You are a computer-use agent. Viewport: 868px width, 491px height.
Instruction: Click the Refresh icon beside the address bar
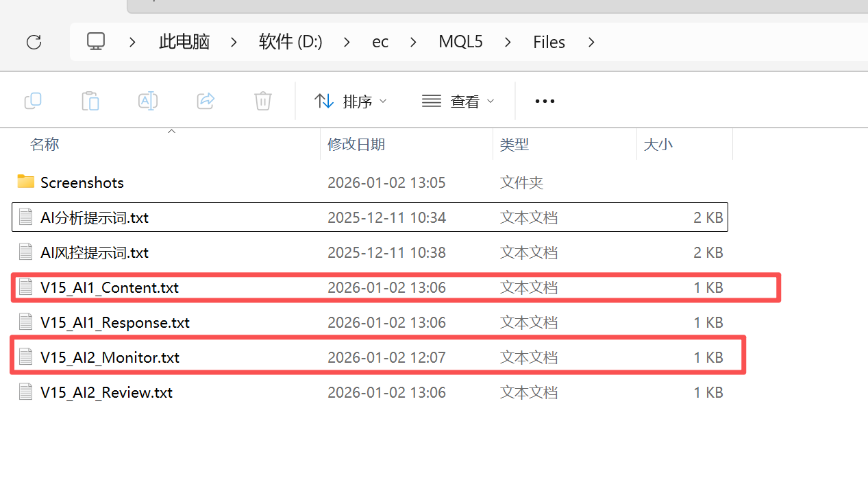coord(34,42)
